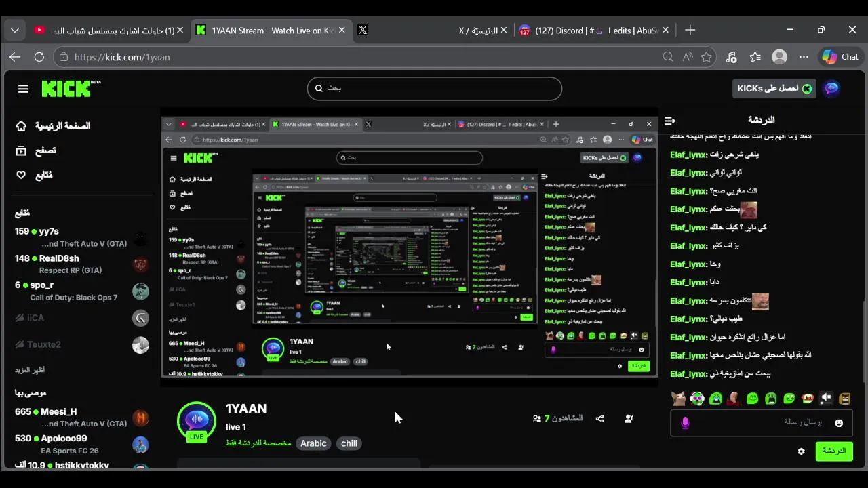Open the yy7s channel in sidebar
Screen dimensions: 868x488
click(81, 237)
